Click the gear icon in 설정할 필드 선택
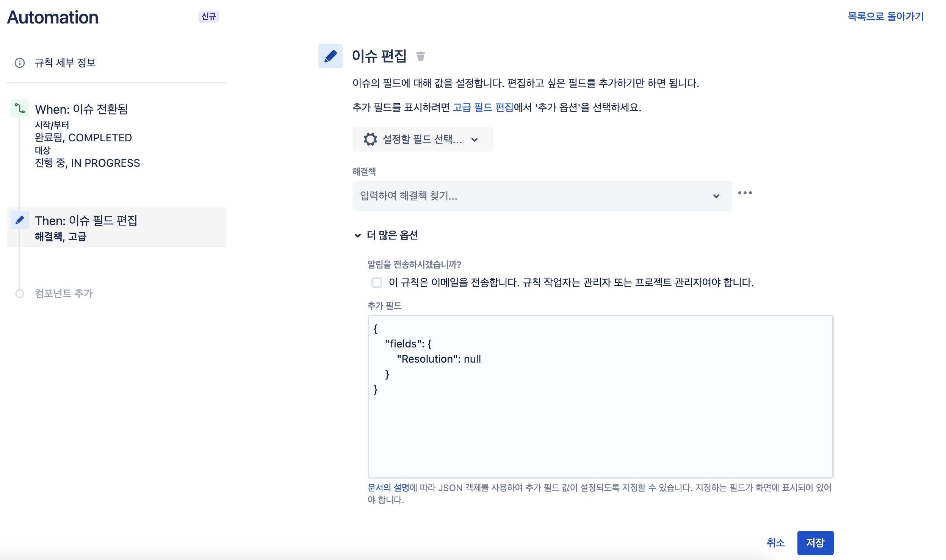This screenshot has height=560, width=946. tap(370, 139)
